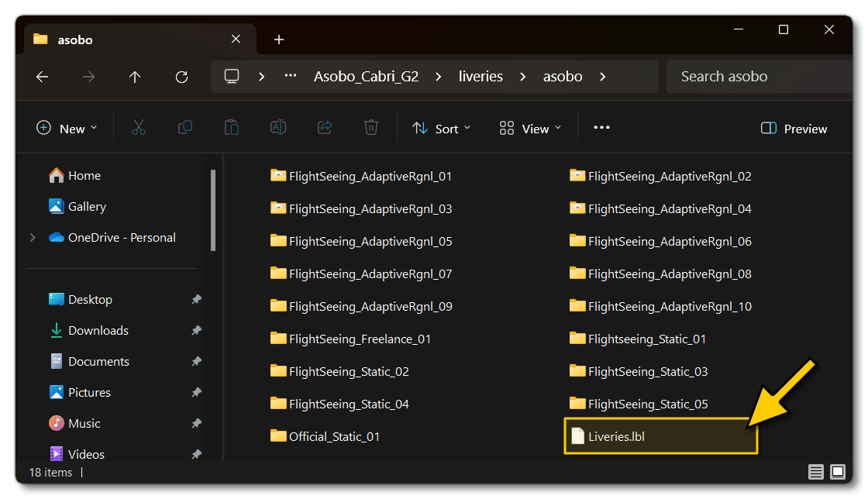Screen dimensions: 868x499
Task: Navigate to liveries in the breadcrumb
Action: click(x=480, y=76)
